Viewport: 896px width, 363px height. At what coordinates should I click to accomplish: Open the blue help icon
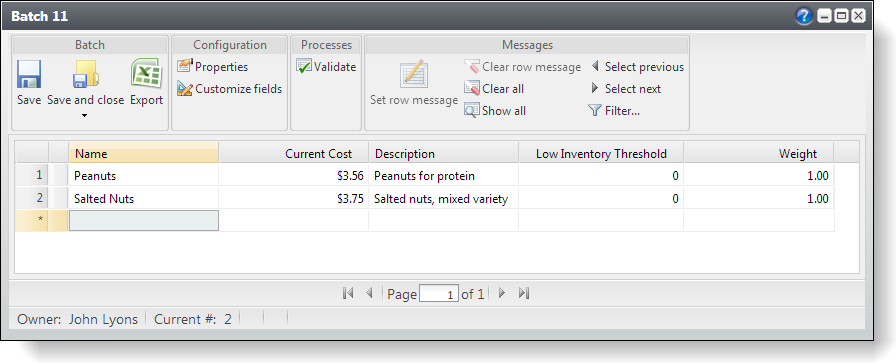804,16
